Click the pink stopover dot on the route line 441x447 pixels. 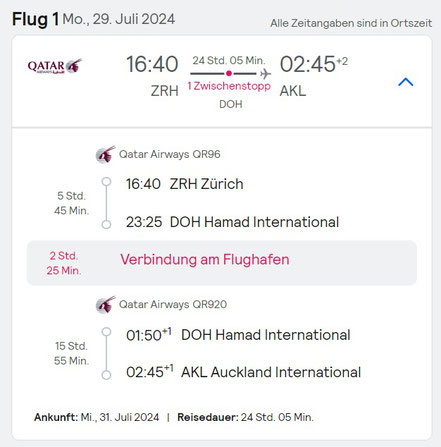tap(229, 73)
